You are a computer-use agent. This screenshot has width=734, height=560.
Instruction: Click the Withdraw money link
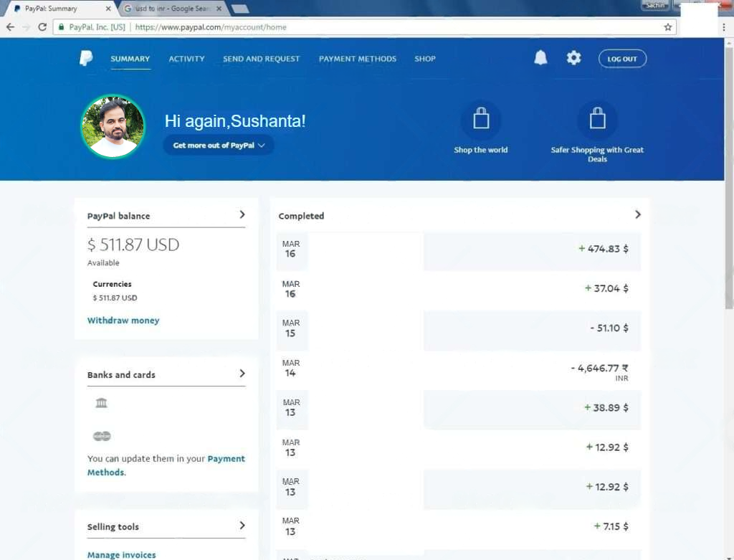pos(123,321)
